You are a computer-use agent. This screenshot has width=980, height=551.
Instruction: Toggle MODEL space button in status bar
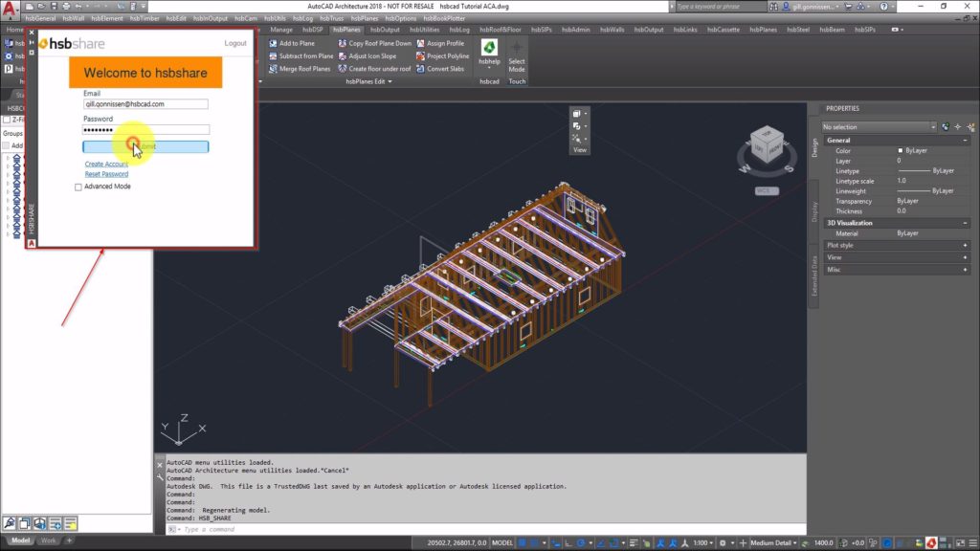pyautogui.click(x=501, y=543)
